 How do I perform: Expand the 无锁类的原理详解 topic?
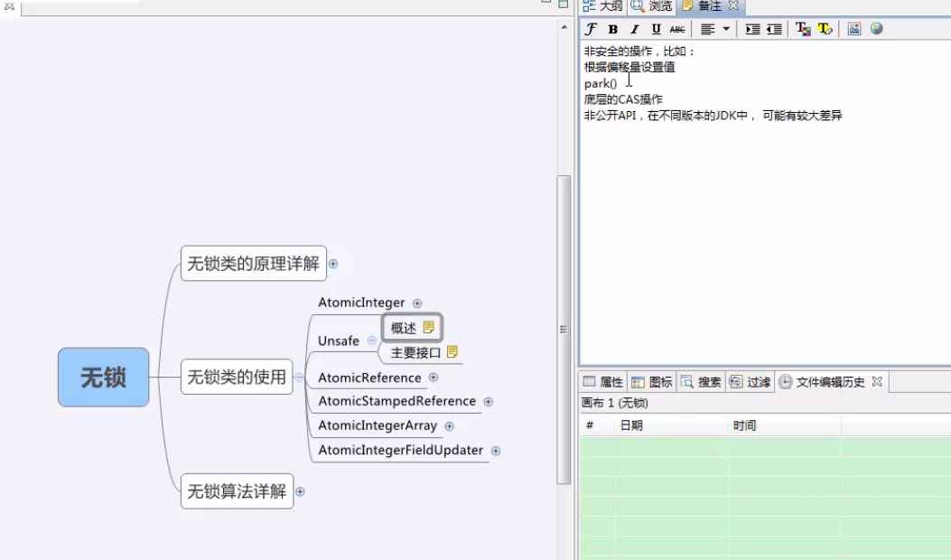click(333, 264)
